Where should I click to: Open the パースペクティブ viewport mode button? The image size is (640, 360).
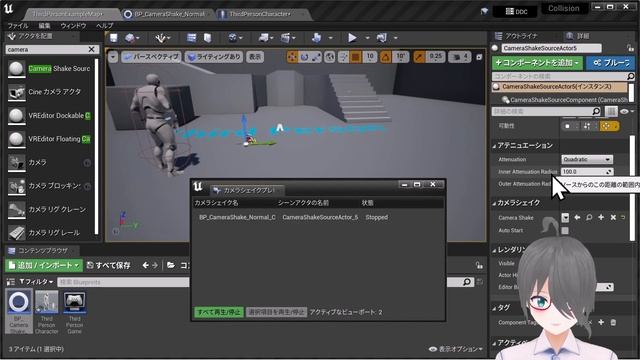click(x=151, y=57)
